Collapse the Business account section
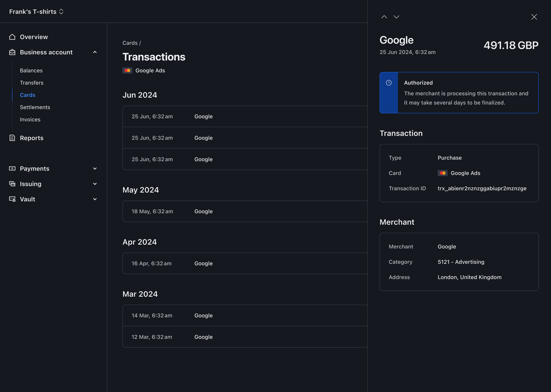551x392 pixels. (x=95, y=52)
